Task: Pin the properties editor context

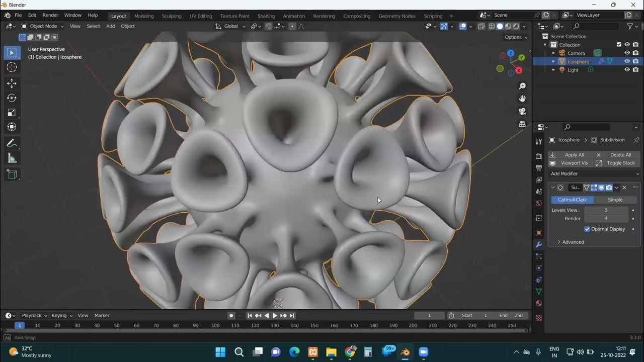Action: pos(636,140)
